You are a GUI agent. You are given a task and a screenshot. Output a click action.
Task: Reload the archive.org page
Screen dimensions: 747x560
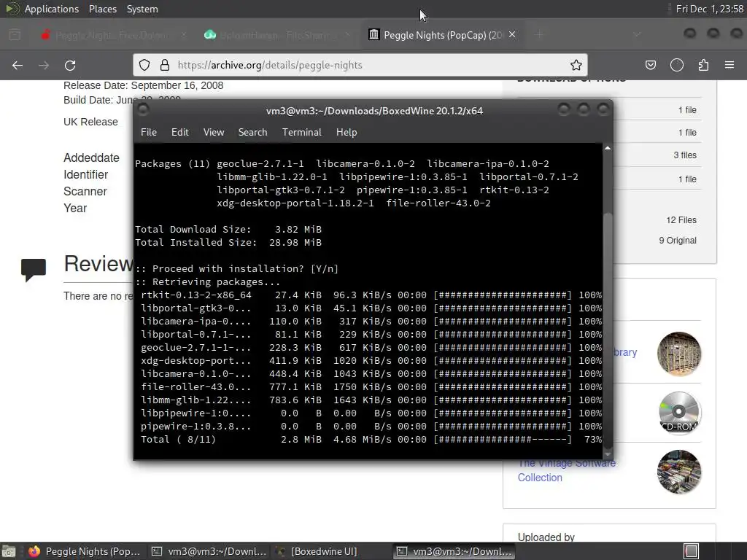pos(70,65)
